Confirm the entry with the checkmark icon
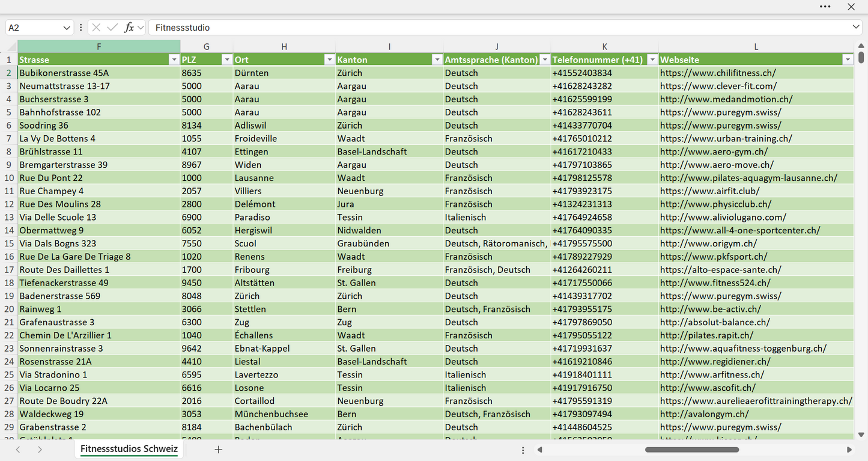The image size is (868, 461). [x=112, y=28]
